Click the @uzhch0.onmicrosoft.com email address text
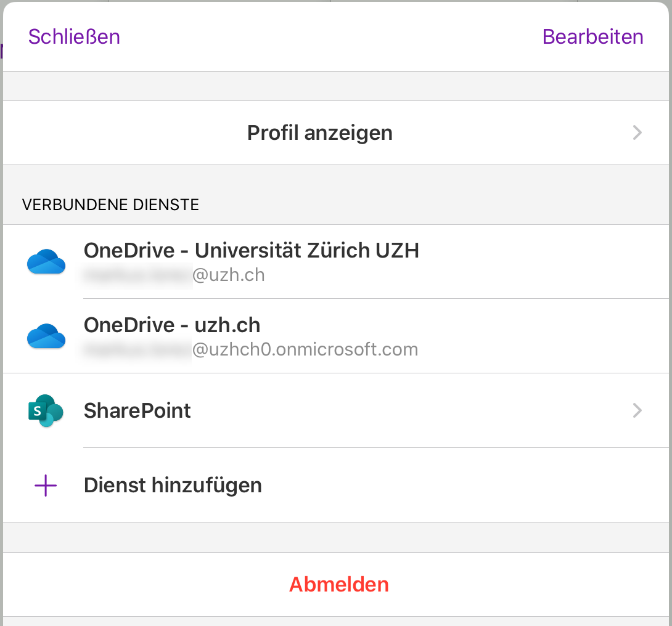The image size is (672, 626). tap(305, 350)
